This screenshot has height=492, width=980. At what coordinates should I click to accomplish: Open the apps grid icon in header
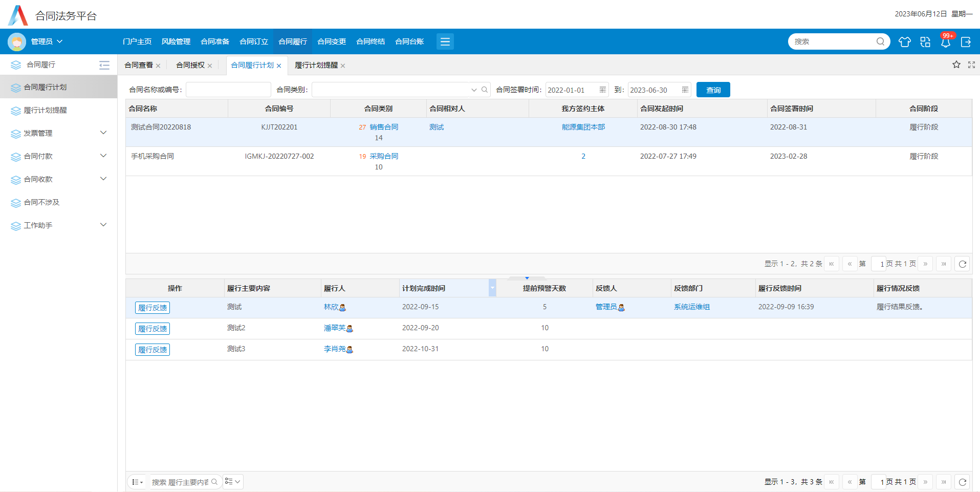[925, 42]
